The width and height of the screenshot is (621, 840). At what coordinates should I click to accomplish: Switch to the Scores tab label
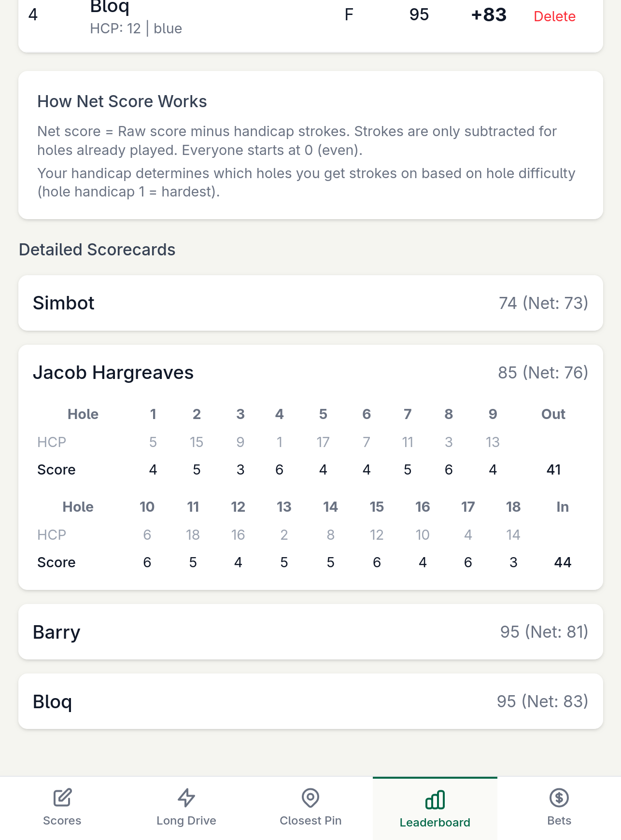pos(62,821)
